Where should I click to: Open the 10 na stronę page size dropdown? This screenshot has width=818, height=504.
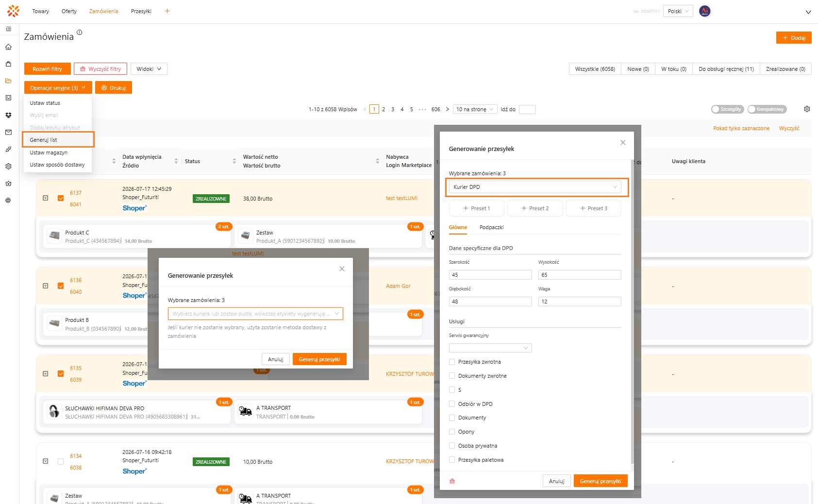475,109
